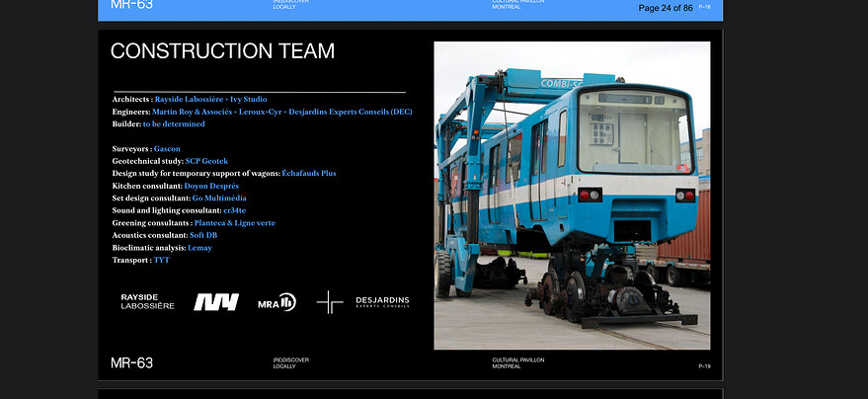Image resolution: width=868 pixels, height=399 pixels.
Task: Click the MR-63 logo at page bottom
Action: 131,362
